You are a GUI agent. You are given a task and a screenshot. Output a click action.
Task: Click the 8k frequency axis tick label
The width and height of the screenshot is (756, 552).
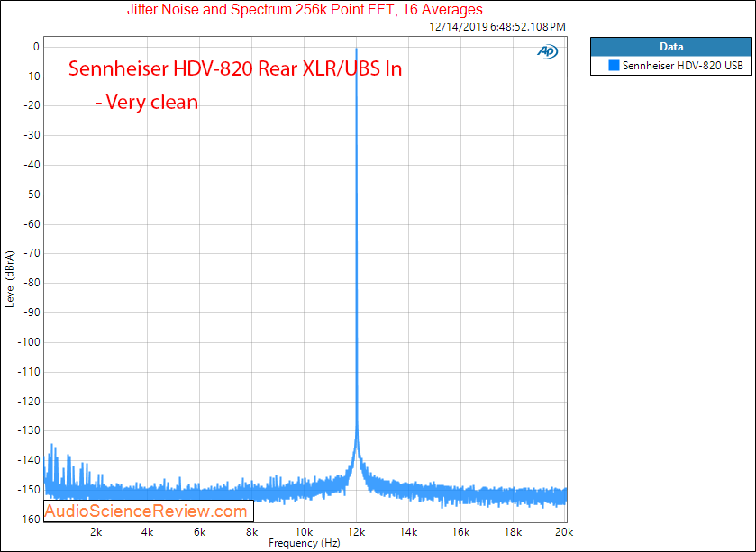(251, 532)
